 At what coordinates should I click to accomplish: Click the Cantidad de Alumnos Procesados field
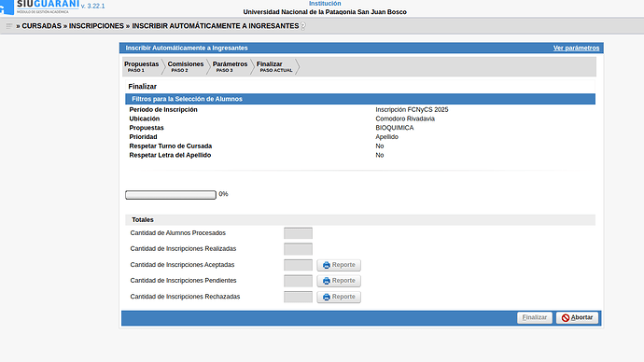click(298, 233)
